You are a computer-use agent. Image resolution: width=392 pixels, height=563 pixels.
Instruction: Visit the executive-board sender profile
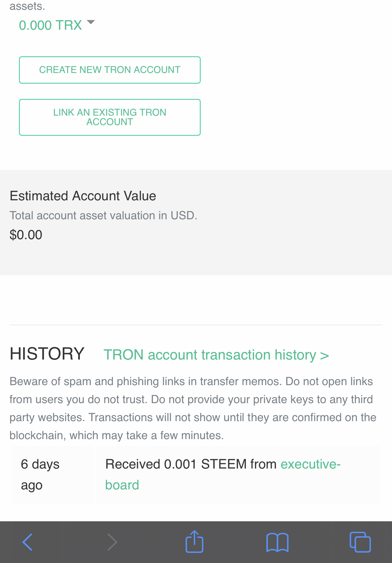310,464
